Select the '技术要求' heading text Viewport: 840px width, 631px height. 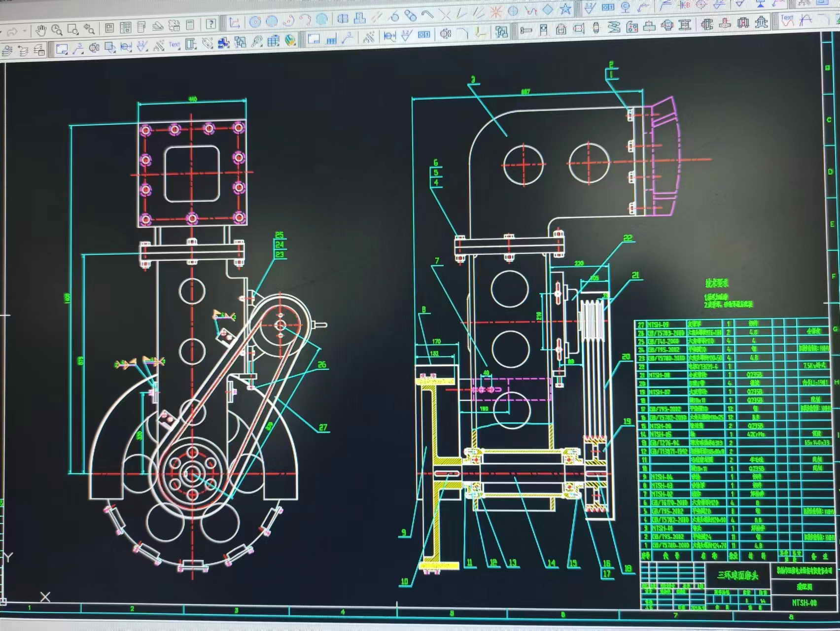(717, 283)
